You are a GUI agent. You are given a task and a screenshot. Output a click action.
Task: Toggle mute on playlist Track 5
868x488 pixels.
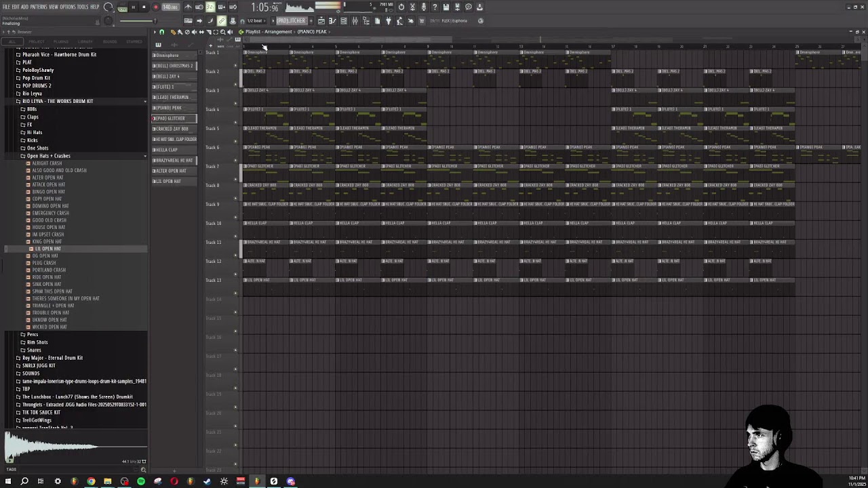(235, 142)
